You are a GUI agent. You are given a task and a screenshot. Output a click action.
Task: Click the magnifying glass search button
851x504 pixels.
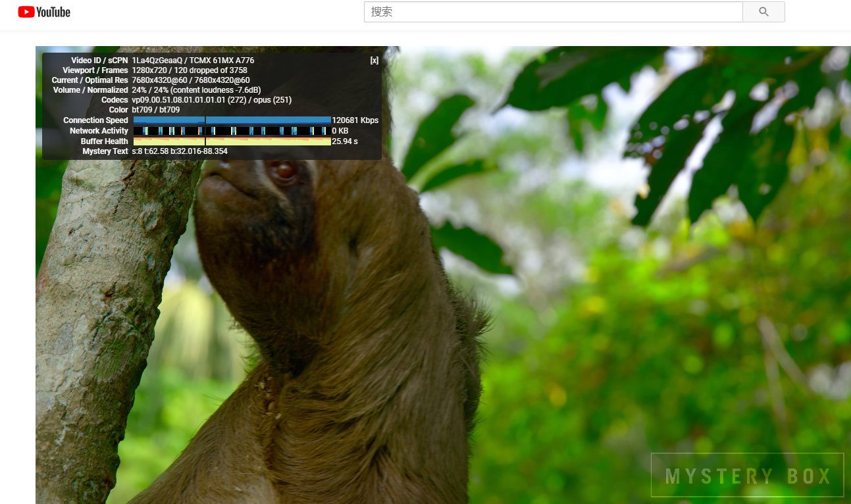click(763, 12)
